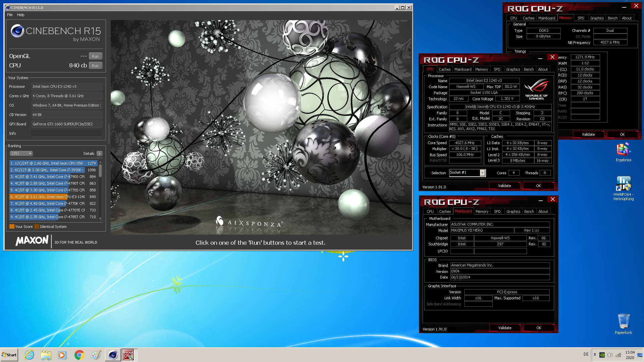Open Windows Explorer from taskbar
Screen dimensions: 644x362
tap(46, 355)
